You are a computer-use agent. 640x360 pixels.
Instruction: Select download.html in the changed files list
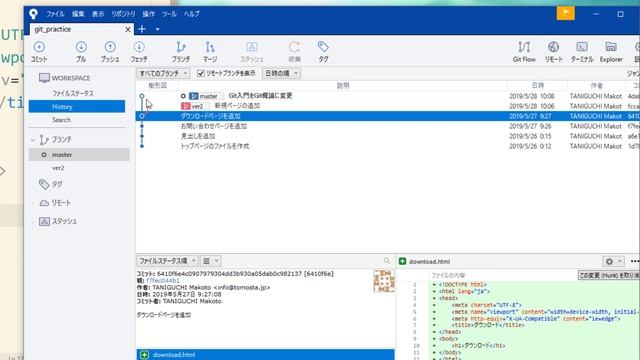click(x=266, y=355)
